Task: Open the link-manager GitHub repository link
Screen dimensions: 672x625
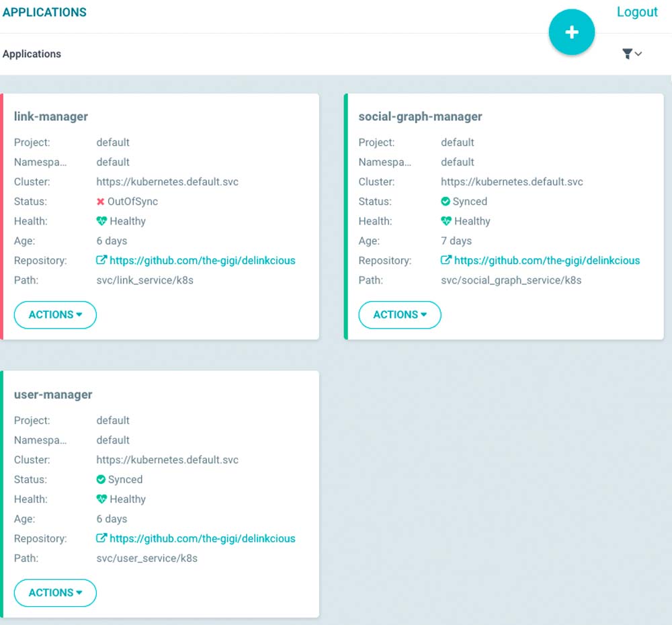Action: click(x=202, y=261)
